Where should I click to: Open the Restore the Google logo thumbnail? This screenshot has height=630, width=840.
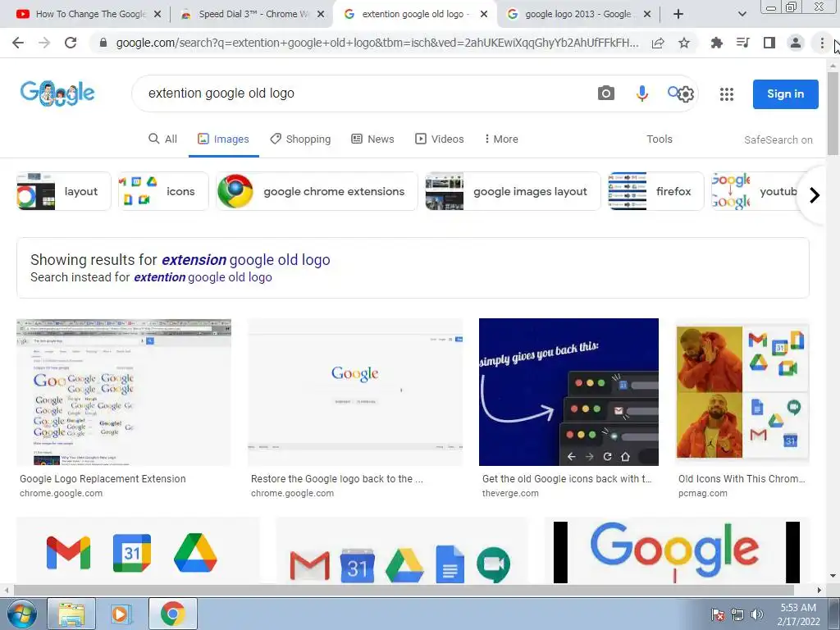355,392
